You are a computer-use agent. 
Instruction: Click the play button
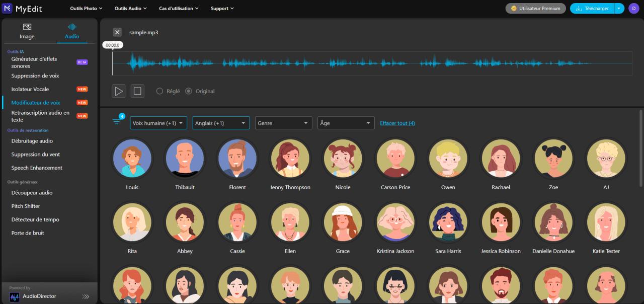119,91
